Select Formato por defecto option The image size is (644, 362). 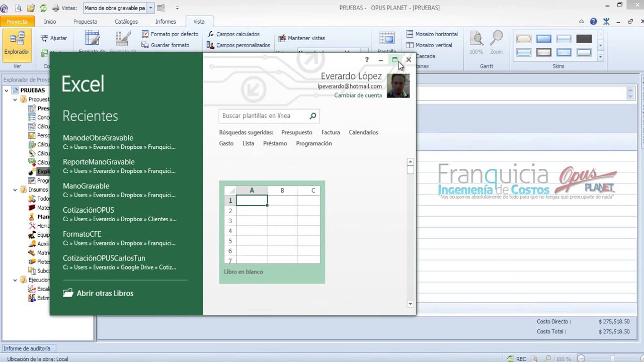[x=170, y=34]
